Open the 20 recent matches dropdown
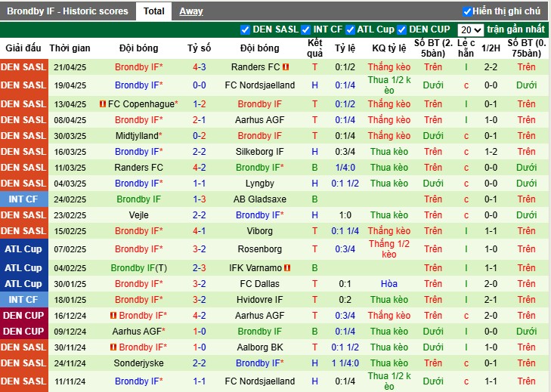This screenshot has height=392, width=551. (x=471, y=30)
